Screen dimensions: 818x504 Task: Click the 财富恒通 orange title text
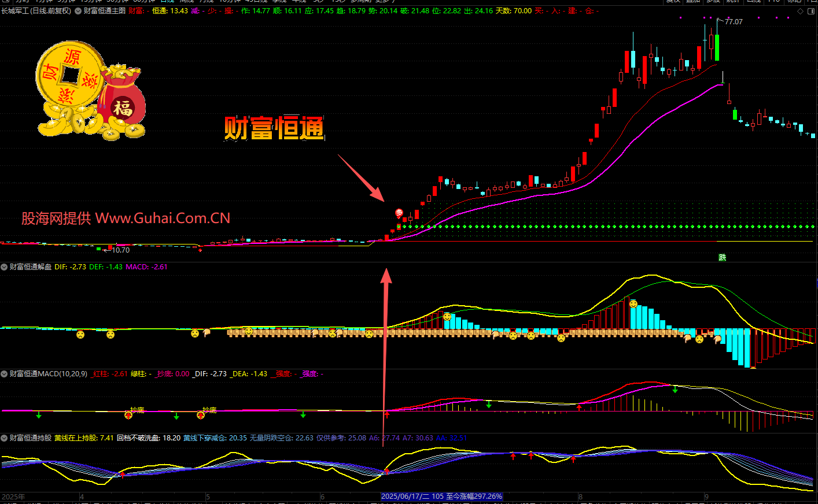[274, 128]
